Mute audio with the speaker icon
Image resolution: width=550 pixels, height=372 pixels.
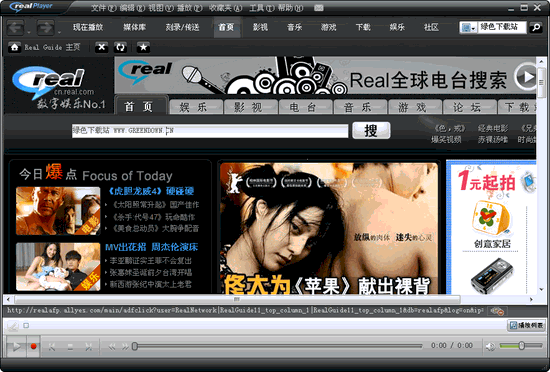(x=490, y=347)
